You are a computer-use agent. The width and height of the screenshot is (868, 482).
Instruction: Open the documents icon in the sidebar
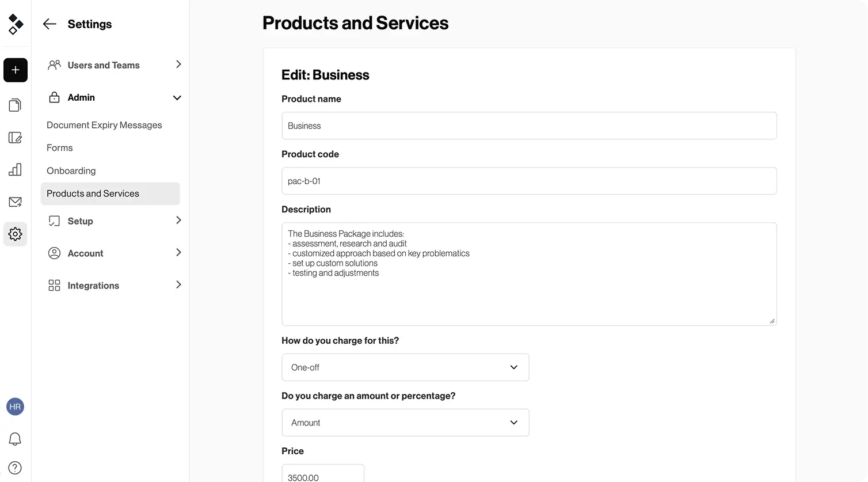point(15,104)
